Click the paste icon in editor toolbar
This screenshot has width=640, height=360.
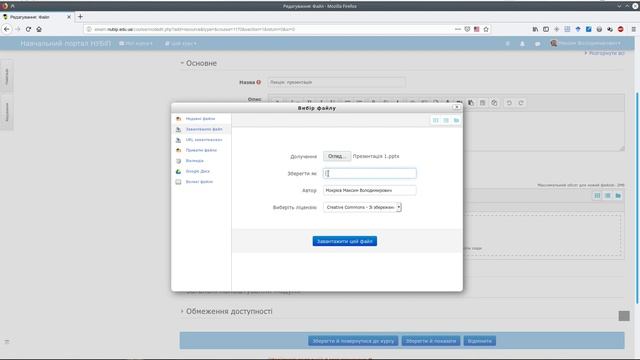(471, 103)
